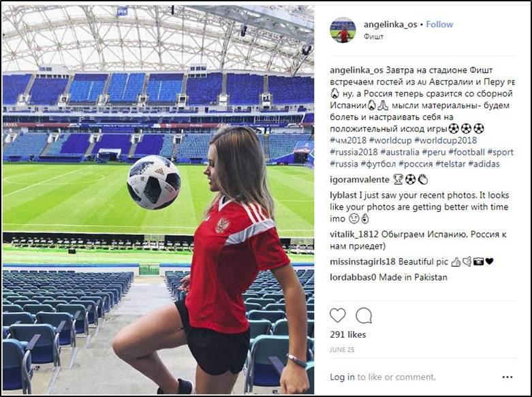
Task: Show the 291 likes list
Action: point(348,335)
